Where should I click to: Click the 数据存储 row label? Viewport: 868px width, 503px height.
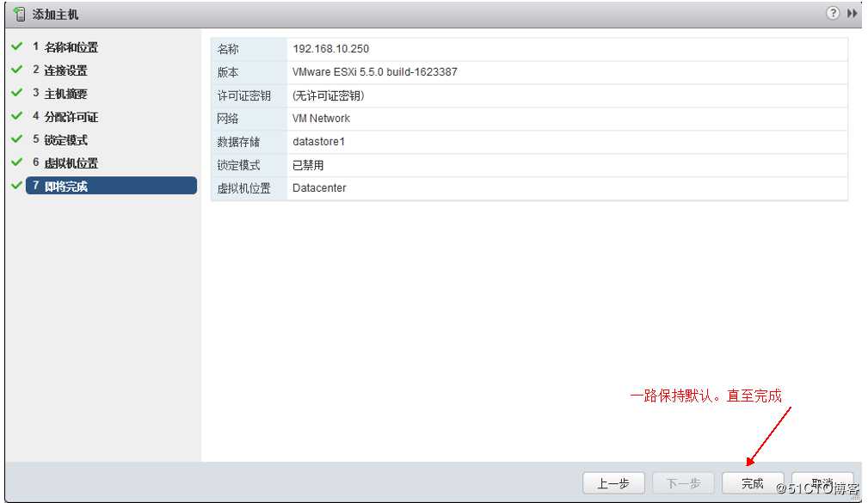238,142
